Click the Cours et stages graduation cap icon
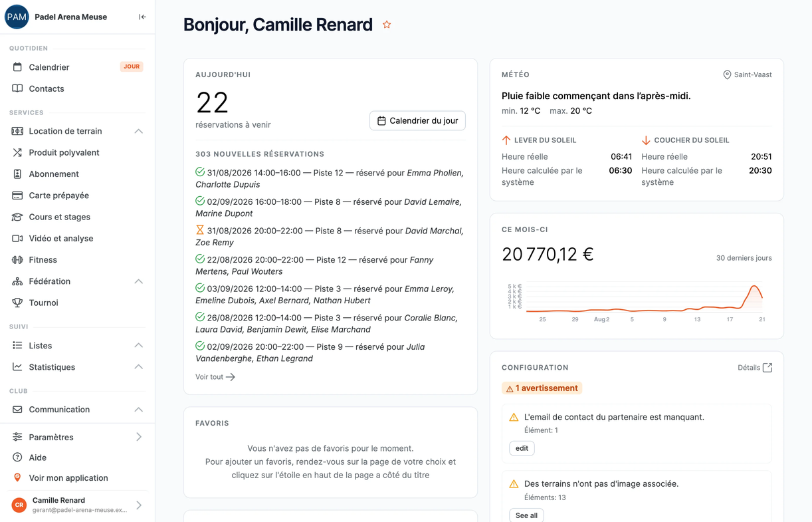Image resolution: width=812 pixels, height=522 pixels. coord(17,217)
